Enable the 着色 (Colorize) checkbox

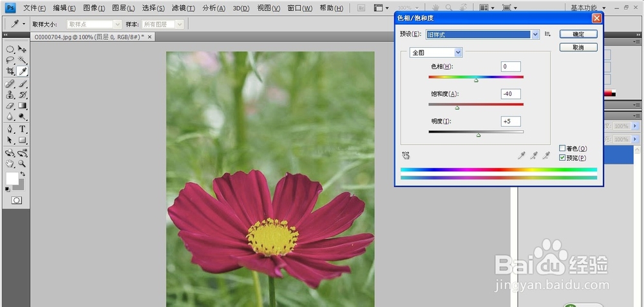[562, 148]
